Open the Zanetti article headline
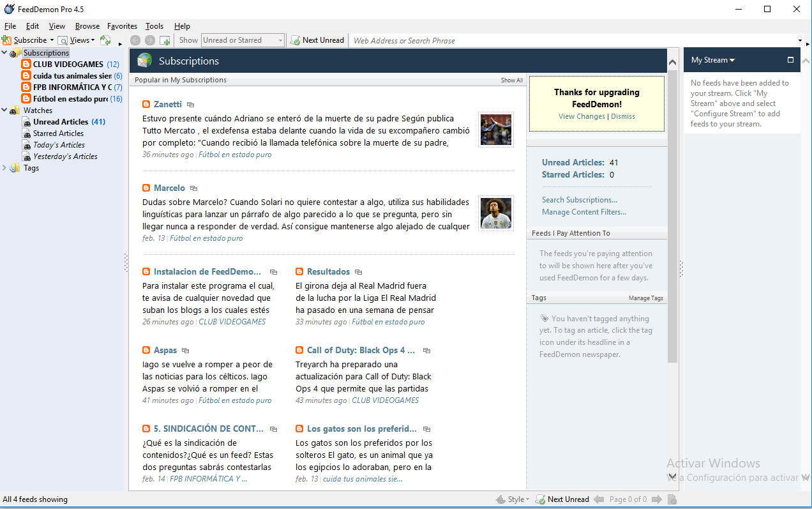Image resolution: width=812 pixels, height=509 pixels. click(x=168, y=104)
